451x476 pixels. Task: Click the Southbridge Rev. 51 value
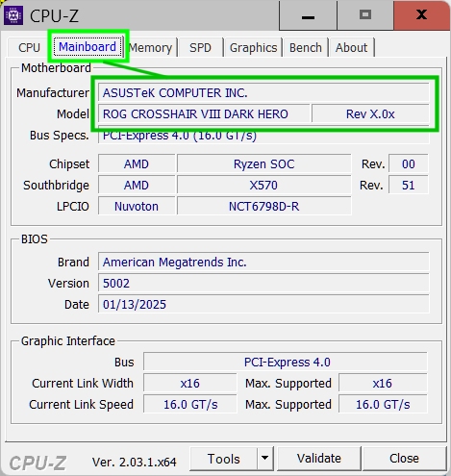(x=409, y=186)
